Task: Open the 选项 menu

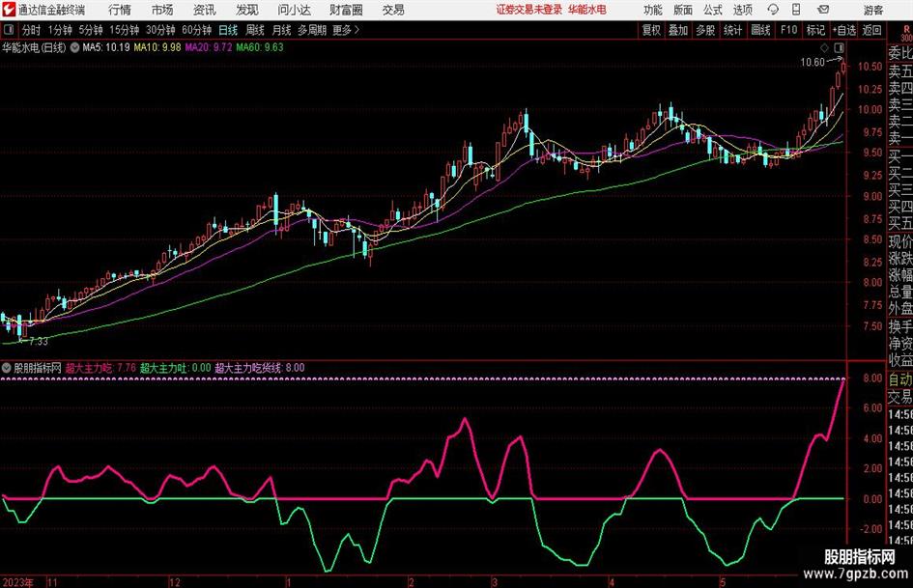Action: coord(742,10)
